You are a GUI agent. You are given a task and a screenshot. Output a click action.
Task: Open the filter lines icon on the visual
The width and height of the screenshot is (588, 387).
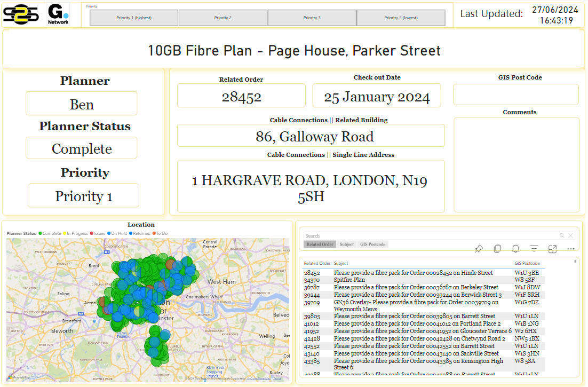pyautogui.click(x=534, y=249)
